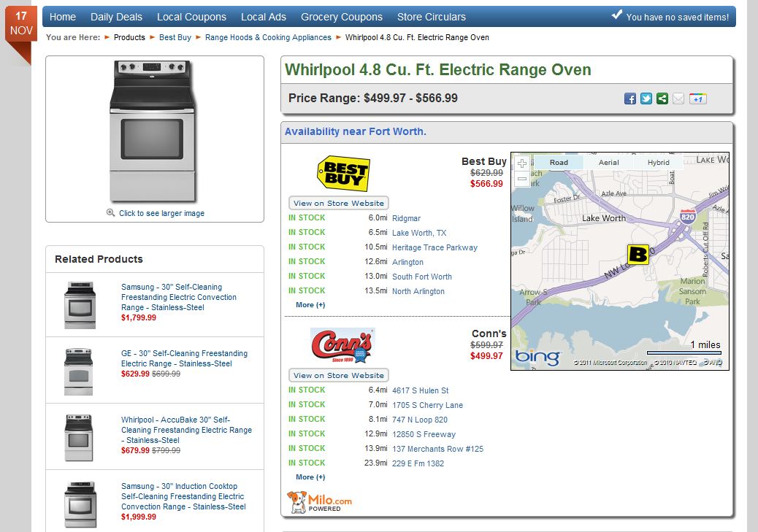Click the Price Range $499.97 - $566.99 text

tap(372, 98)
